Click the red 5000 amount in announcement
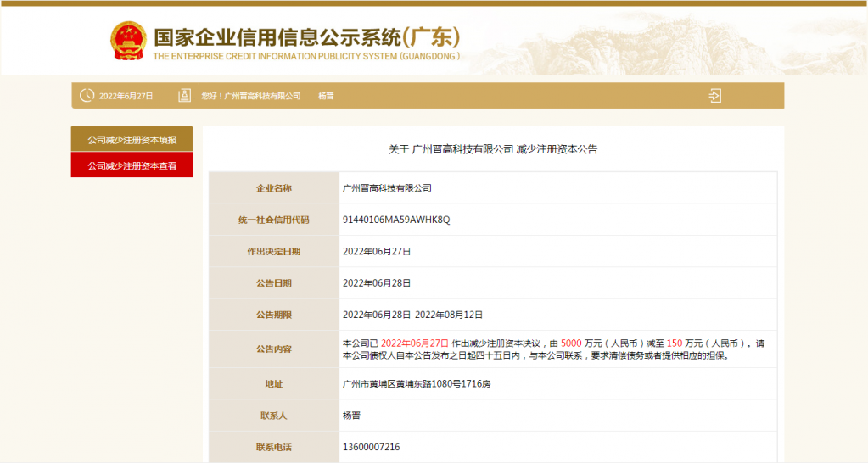The width and height of the screenshot is (868, 463). tap(571, 343)
